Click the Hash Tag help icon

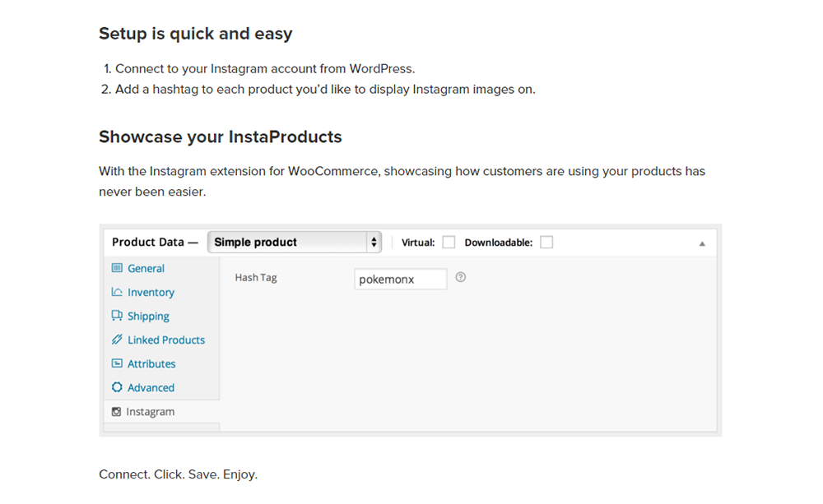coord(461,278)
